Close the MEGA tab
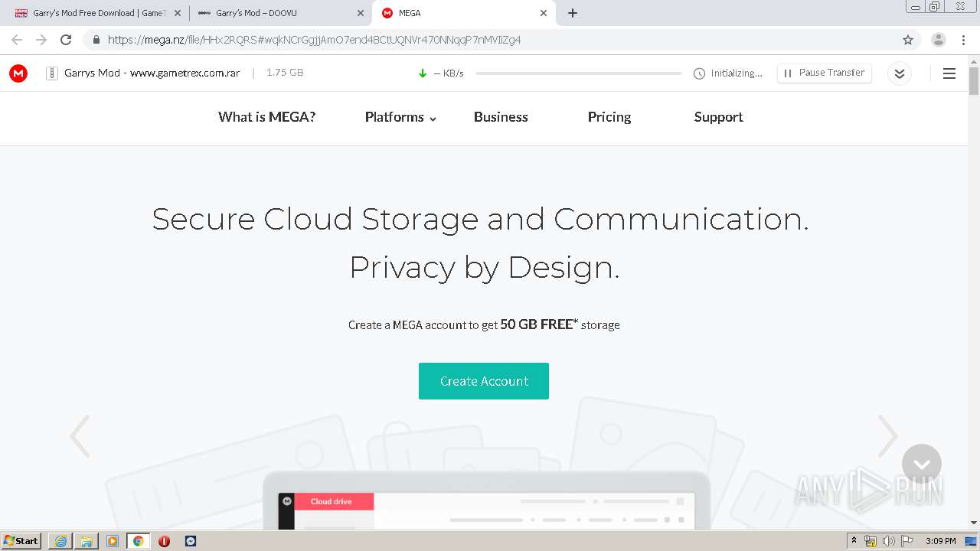The image size is (980, 551). coord(544,13)
